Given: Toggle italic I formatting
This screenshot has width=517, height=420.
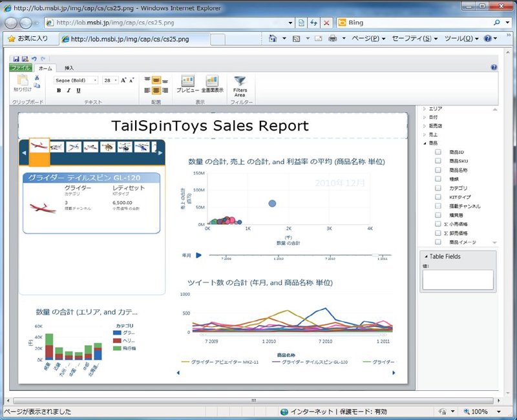Looking at the screenshot, I should click(x=69, y=90).
